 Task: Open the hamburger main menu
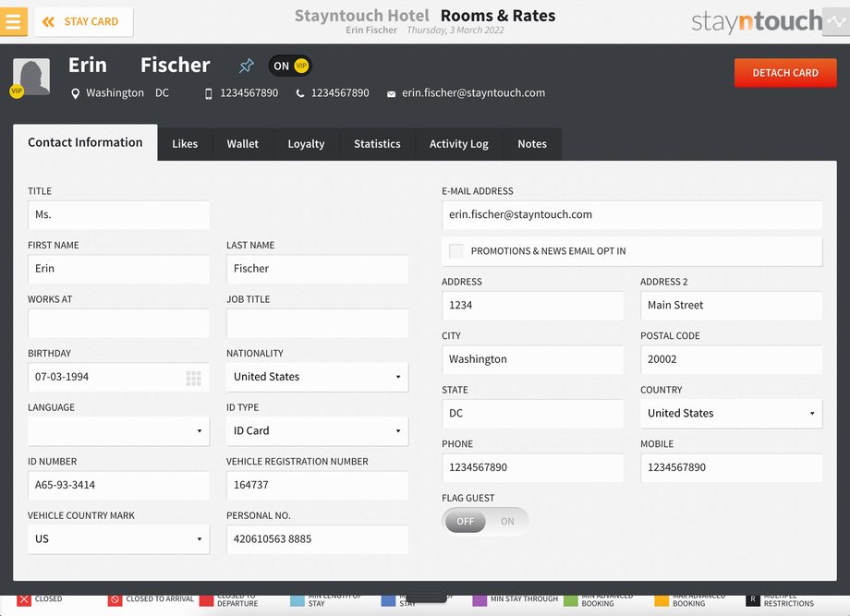[13, 21]
